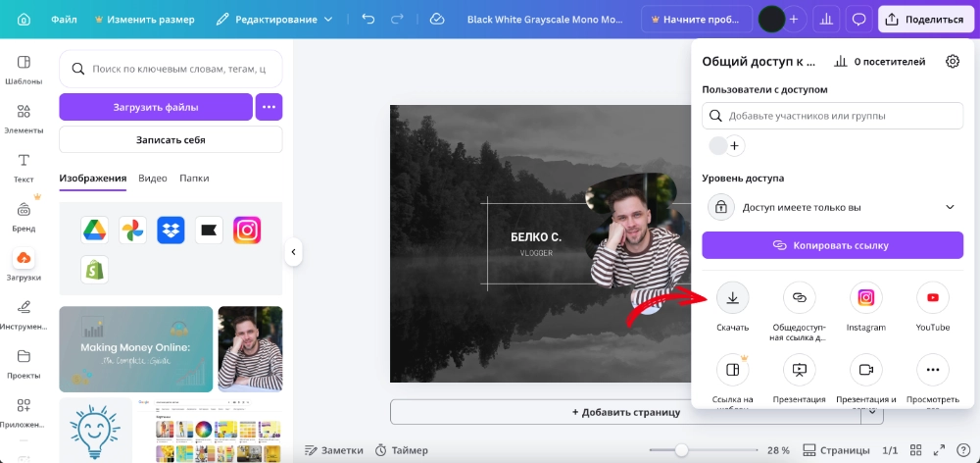980x463 pixels.
Task: Select uploaded man in striped sweater photo
Action: click(x=250, y=349)
